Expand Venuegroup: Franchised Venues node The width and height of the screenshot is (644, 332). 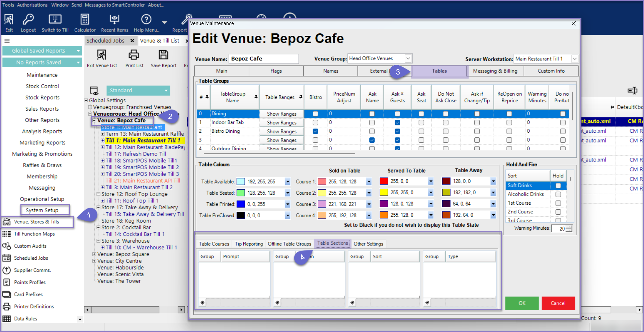click(90, 107)
